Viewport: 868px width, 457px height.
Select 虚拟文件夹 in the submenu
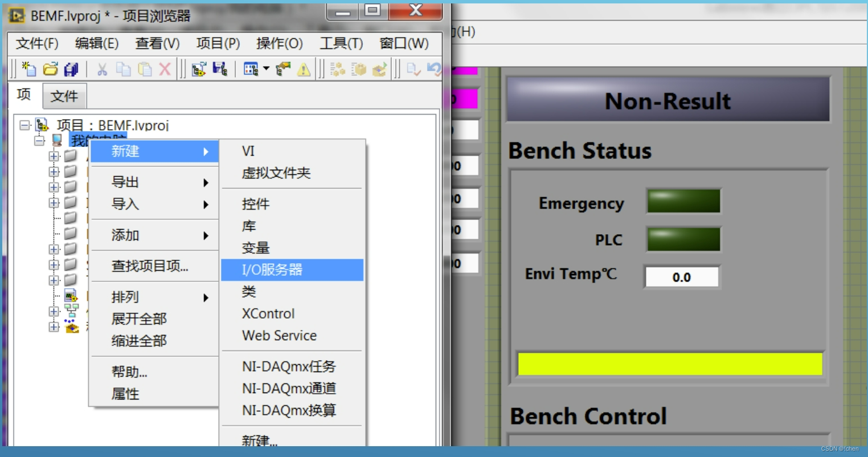292,173
